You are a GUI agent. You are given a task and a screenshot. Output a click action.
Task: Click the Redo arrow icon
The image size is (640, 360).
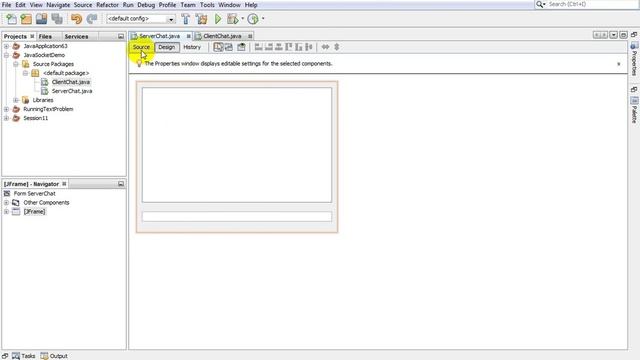92,19
